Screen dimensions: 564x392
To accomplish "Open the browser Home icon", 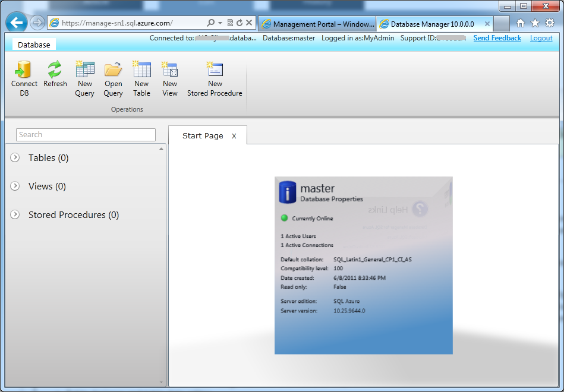I will pyautogui.click(x=521, y=23).
